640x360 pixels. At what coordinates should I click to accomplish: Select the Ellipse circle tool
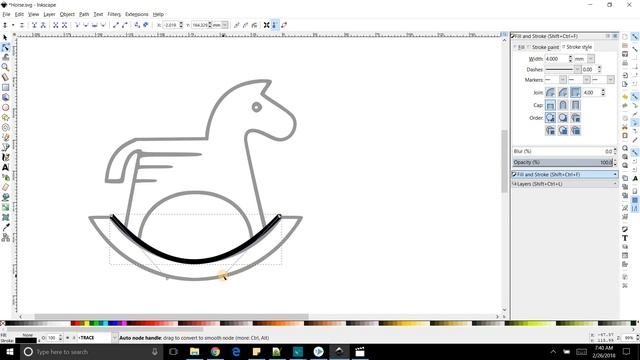pos(5,107)
